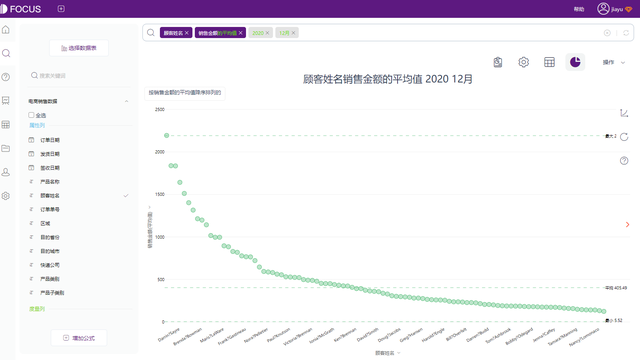Image resolution: width=640 pixels, height=360 pixels.
Task: Toggle the 全选 select-all checkbox
Action: (31, 115)
